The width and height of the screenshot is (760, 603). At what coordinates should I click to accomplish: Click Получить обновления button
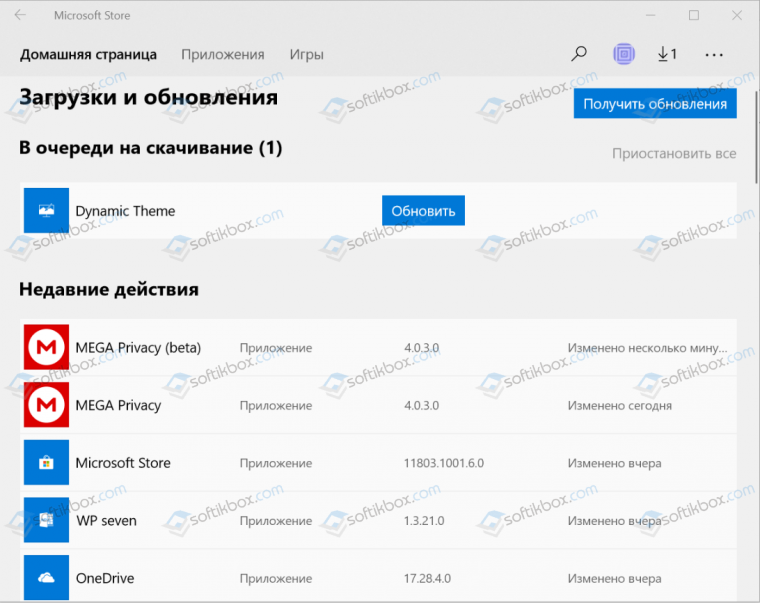(x=655, y=103)
